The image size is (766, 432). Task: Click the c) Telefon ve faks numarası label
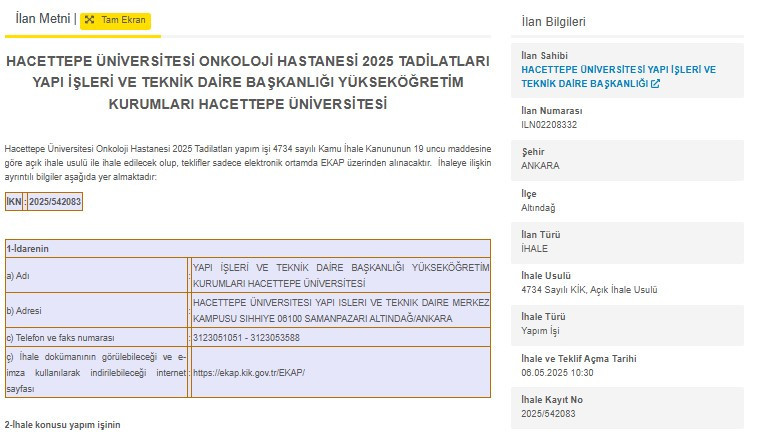coord(60,338)
